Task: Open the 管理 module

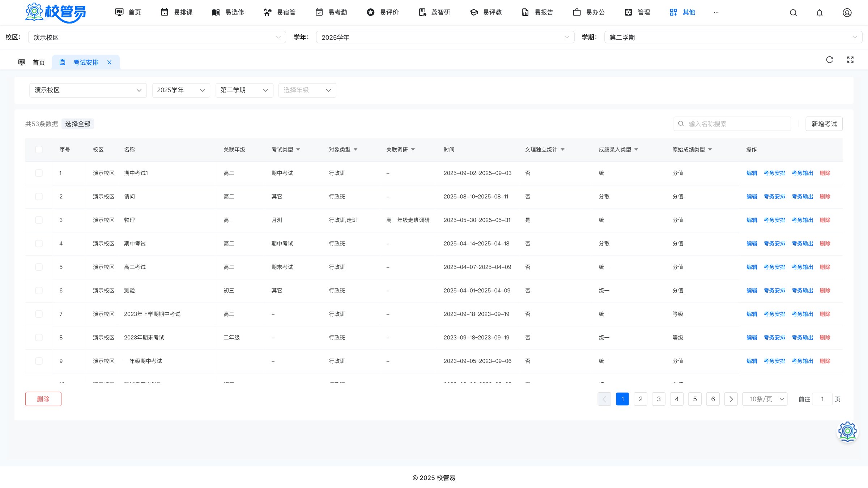Action: [x=637, y=12]
